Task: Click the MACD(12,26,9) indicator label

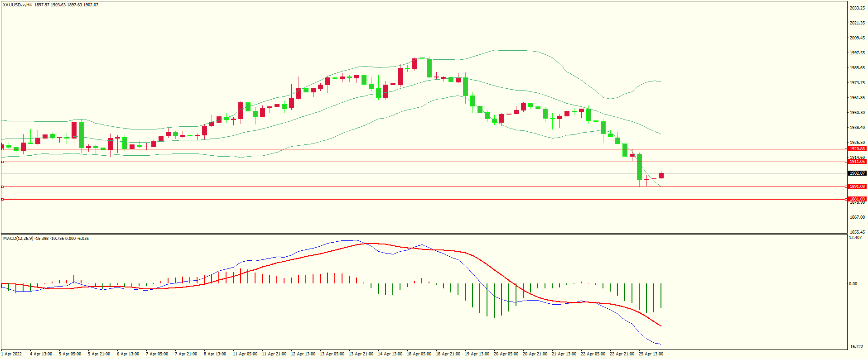Action: tap(18, 238)
